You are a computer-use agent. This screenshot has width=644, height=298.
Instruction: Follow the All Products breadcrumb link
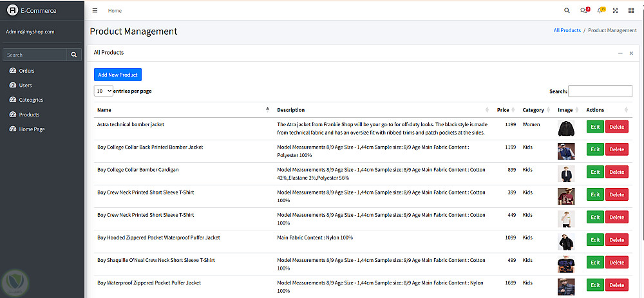(x=567, y=30)
